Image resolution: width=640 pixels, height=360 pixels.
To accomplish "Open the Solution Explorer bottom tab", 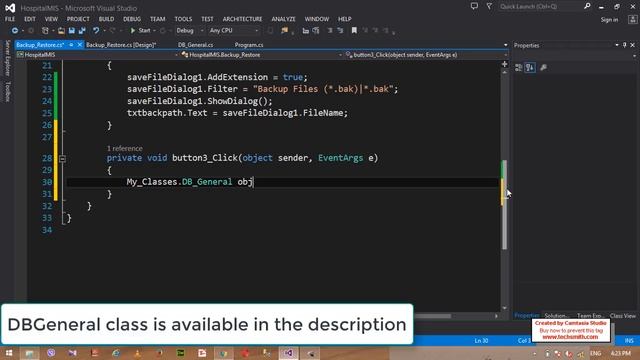I will pyautogui.click(x=556, y=316).
